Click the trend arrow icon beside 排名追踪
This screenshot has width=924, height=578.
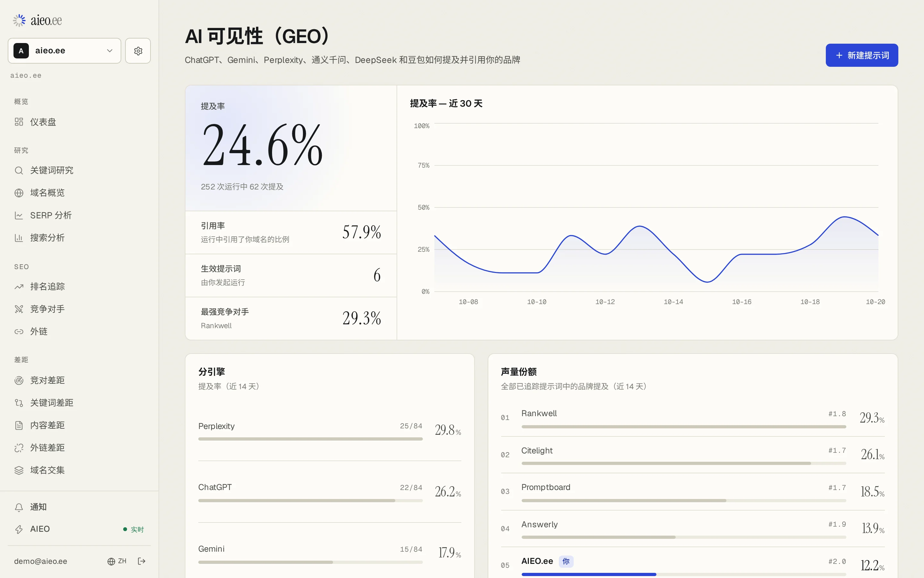tap(19, 286)
